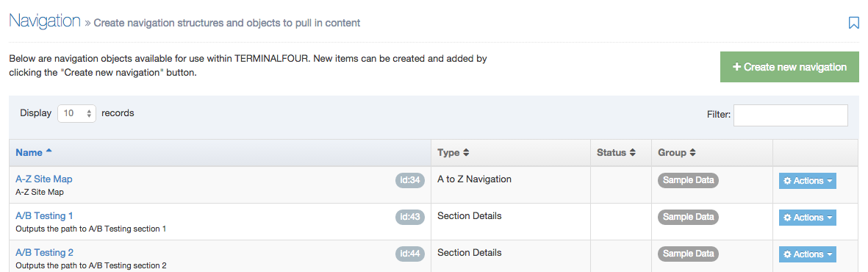Open the A-Z Site Map link

coord(44,179)
